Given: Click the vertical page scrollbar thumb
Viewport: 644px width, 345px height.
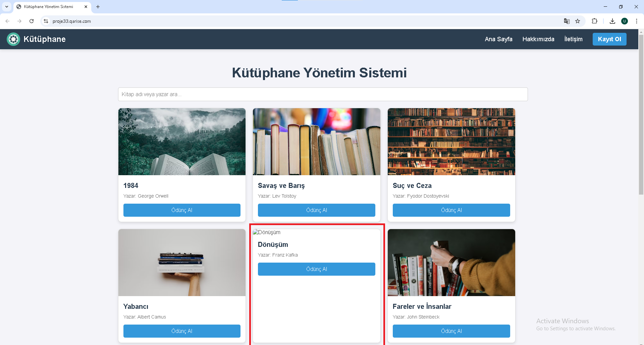Looking at the screenshot, I should click(641, 114).
